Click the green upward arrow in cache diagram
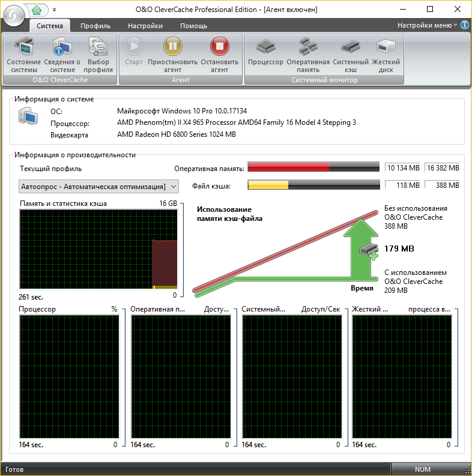 coord(361,249)
